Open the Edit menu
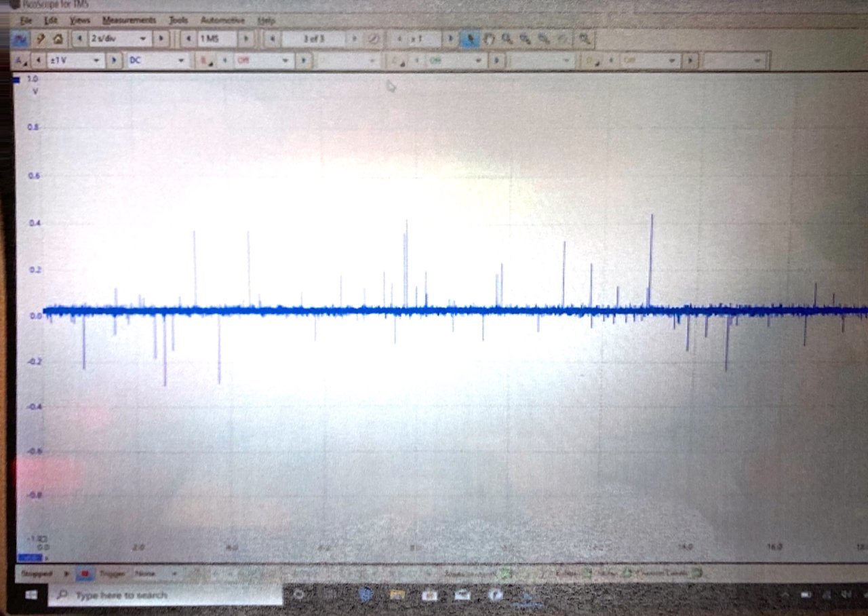Image resolution: width=868 pixels, height=616 pixels. [50, 20]
